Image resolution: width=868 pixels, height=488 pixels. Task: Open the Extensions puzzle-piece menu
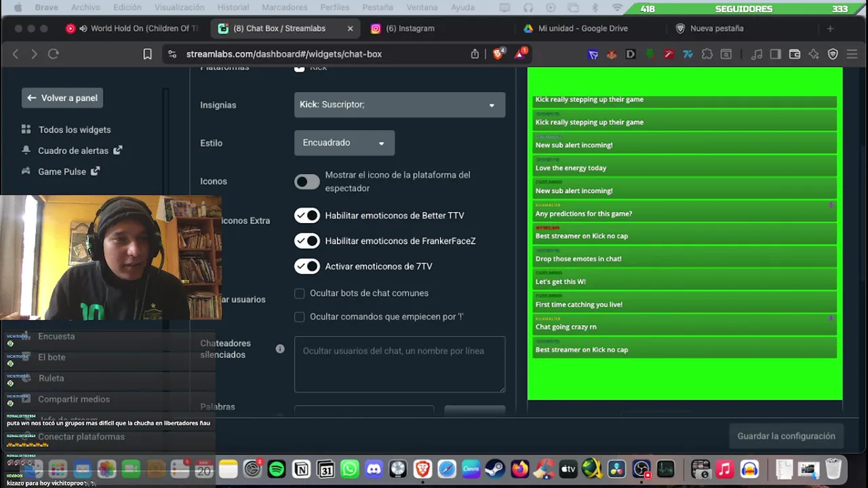[707, 54]
